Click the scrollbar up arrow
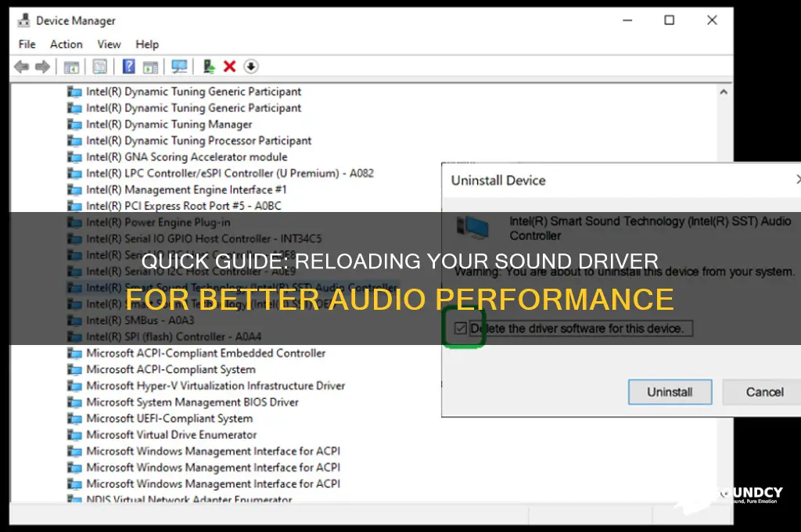The height and width of the screenshot is (532, 801). click(724, 92)
